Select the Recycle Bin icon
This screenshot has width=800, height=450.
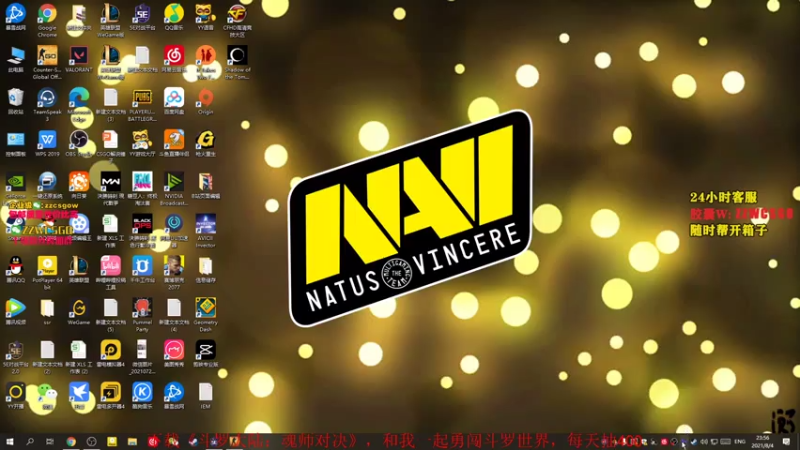point(15,101)
